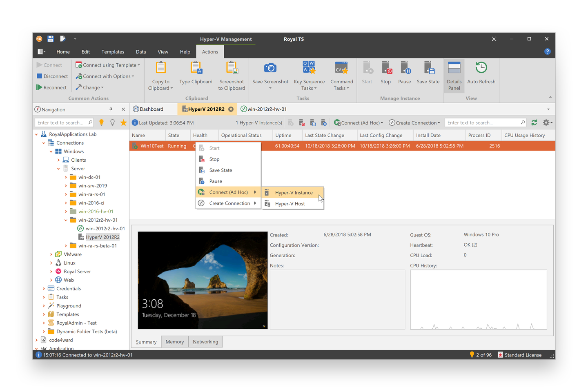Toggle the Details Panel visibility

click(454, 76)
